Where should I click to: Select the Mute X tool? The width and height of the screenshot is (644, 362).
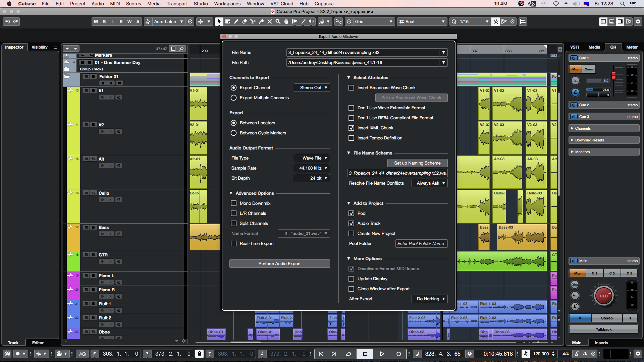click(x=270, y=21)
